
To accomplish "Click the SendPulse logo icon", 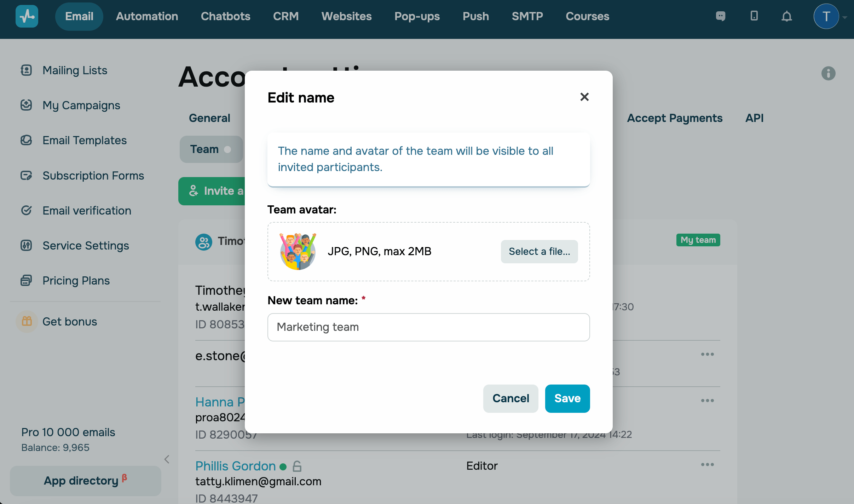I will tap(27, 16).
